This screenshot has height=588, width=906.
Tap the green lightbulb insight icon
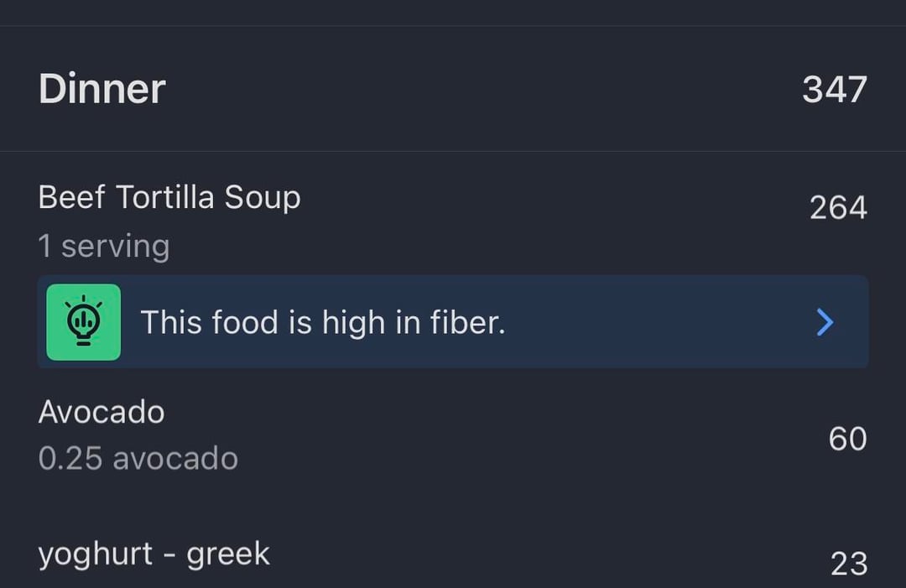pyautogui.click(x=83, y=322)
